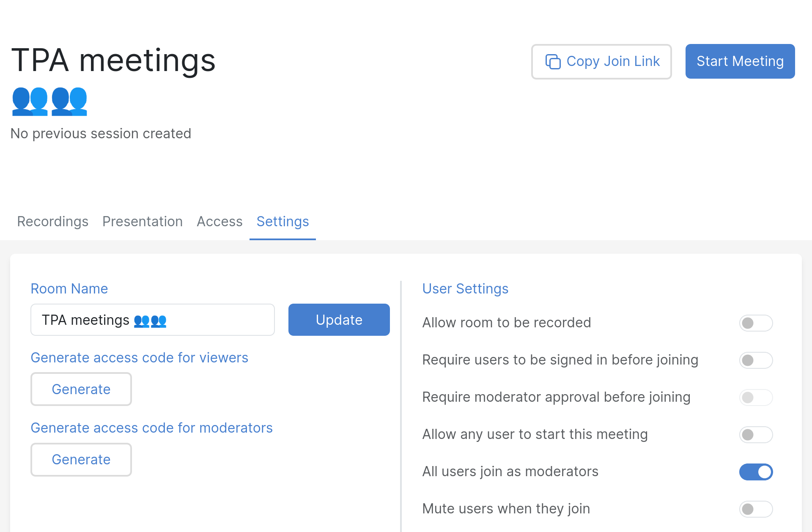Enable Allow room to be recorded
The height and width of the screenshot is (532, 812).
(756, 323)
